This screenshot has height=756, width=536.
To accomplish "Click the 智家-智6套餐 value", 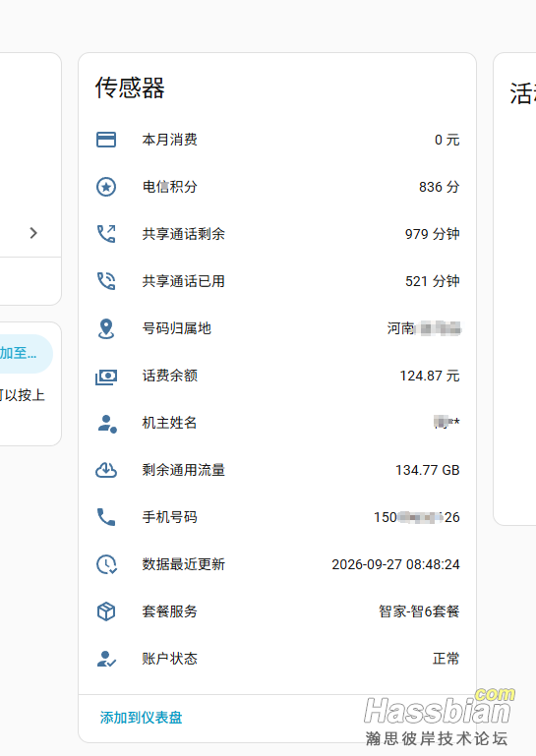I will [419, 611].
